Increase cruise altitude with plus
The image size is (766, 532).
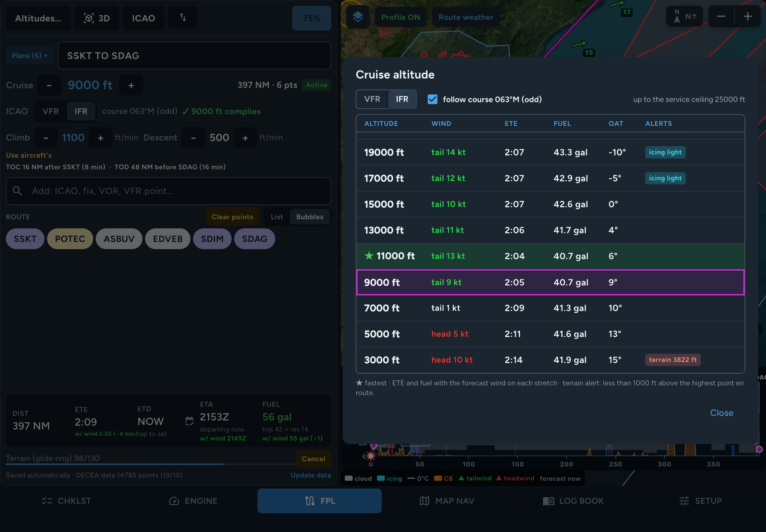pyautogui.click(x=131, y=85)
